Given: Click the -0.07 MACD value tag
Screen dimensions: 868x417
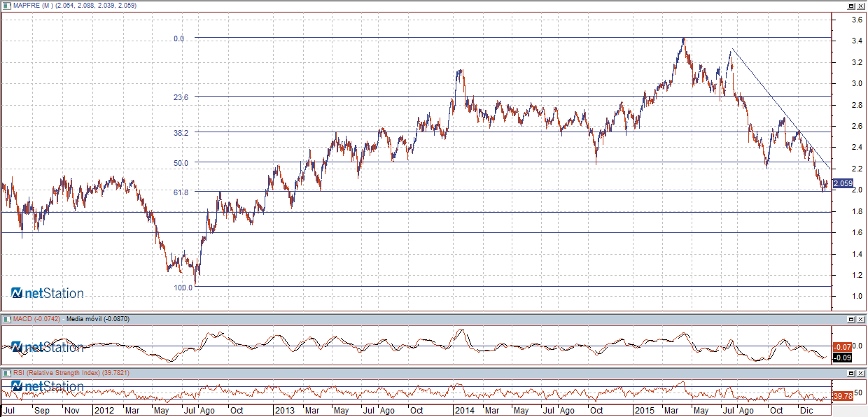Looking at the screenshot, I should [x=842, y=347].
